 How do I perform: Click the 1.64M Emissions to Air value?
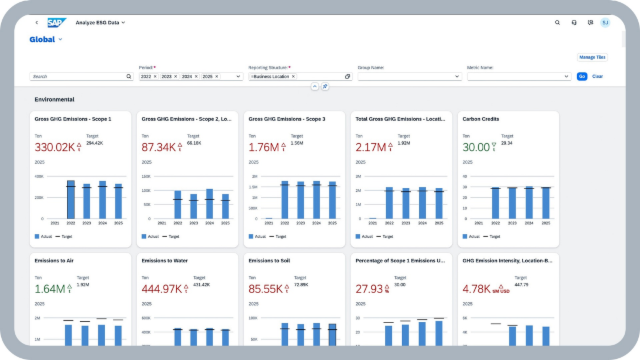pos(50,289)
